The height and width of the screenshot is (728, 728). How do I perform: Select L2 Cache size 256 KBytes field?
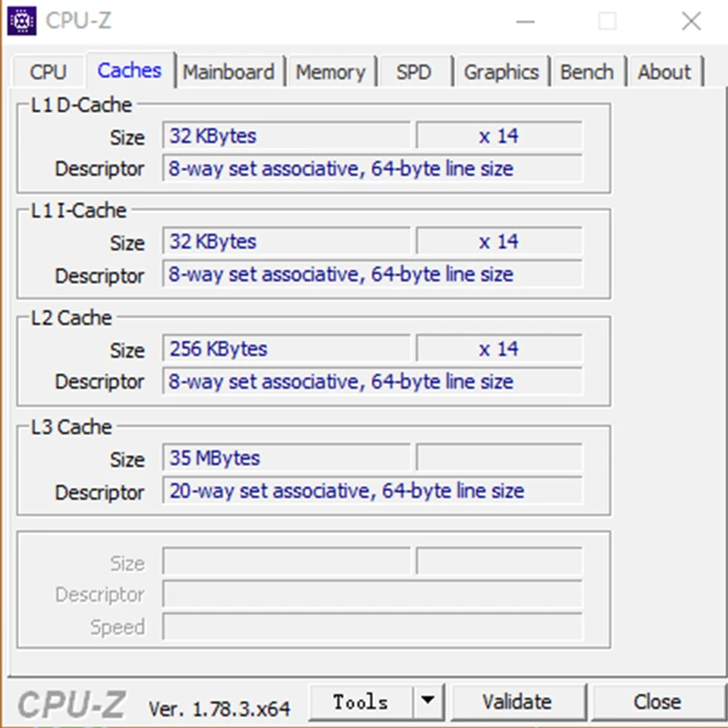coord(287,349)
